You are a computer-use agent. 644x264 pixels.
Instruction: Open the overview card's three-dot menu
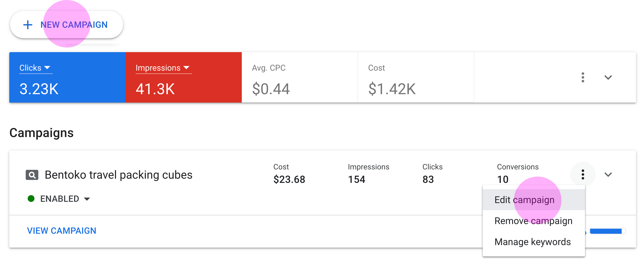click(x=583, y=77)
